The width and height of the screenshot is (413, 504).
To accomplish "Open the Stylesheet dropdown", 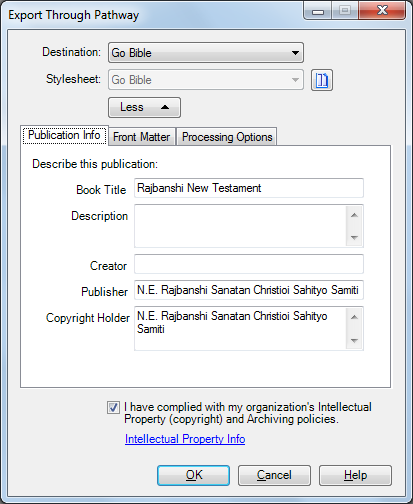I will click(206, 80).
